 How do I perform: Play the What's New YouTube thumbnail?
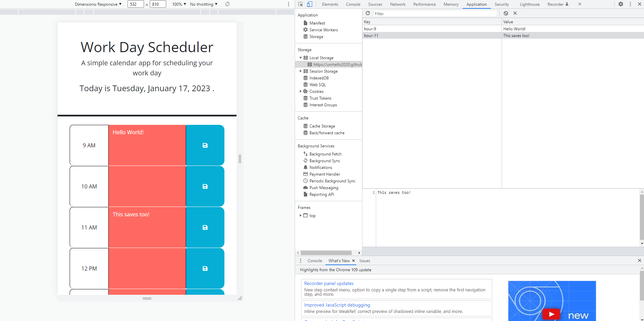click(551, 314)
